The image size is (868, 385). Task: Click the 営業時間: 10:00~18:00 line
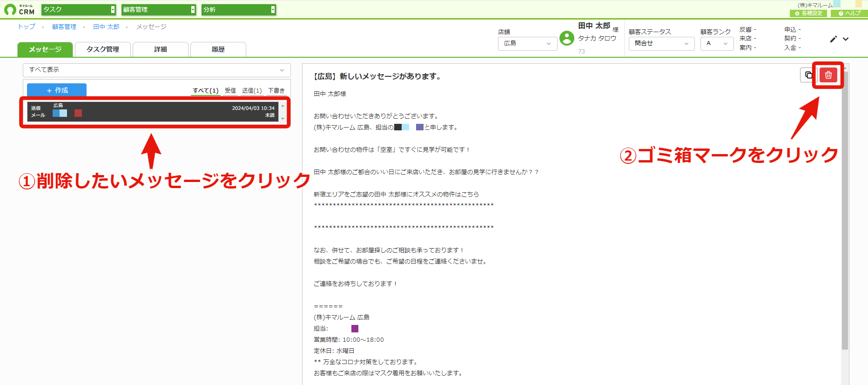pos(349,340)
